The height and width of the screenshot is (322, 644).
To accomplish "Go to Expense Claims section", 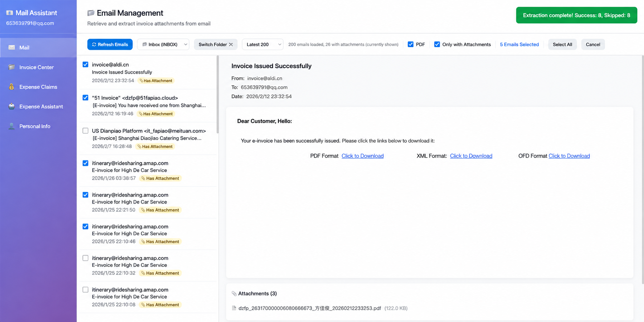I will click(x=38, y=87).
